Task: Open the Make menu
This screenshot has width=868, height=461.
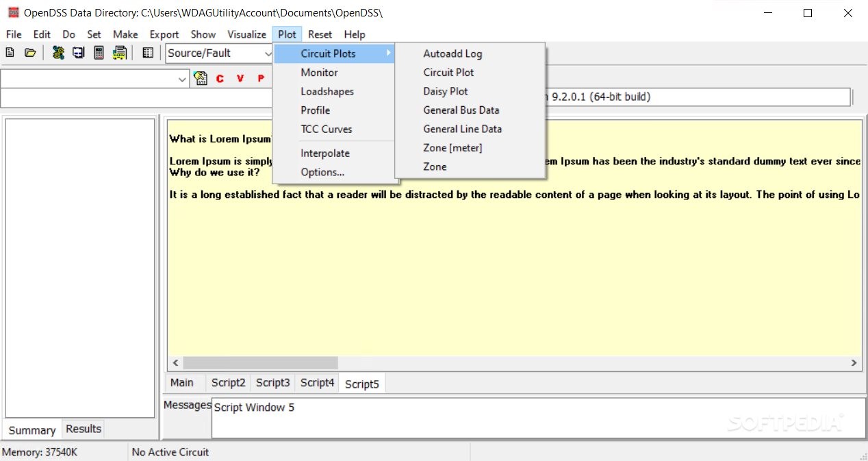Action: click(125, 34)
